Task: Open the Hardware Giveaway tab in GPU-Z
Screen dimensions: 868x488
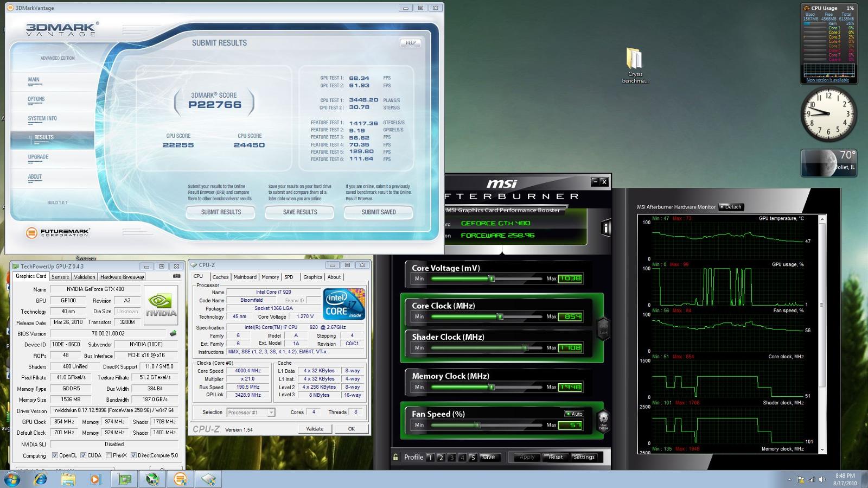Action: tap(122, 277)
